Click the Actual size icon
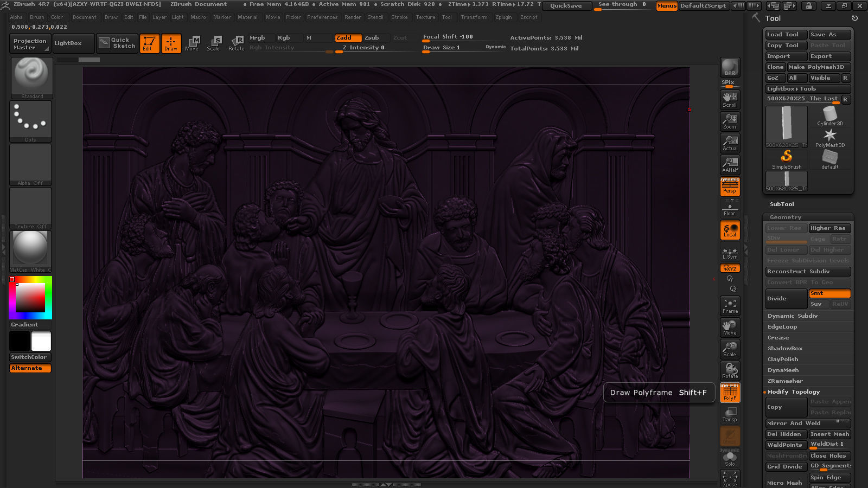 point(730,143)
